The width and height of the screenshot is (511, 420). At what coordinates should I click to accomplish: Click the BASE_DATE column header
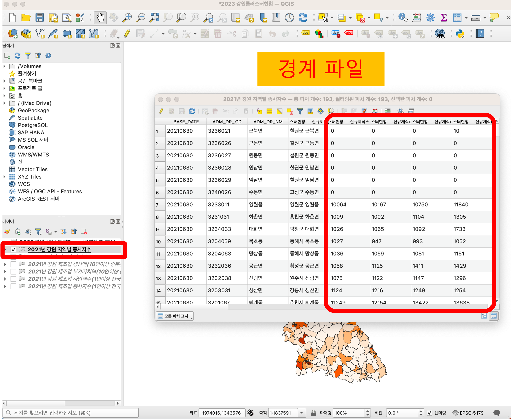[186, 122]
